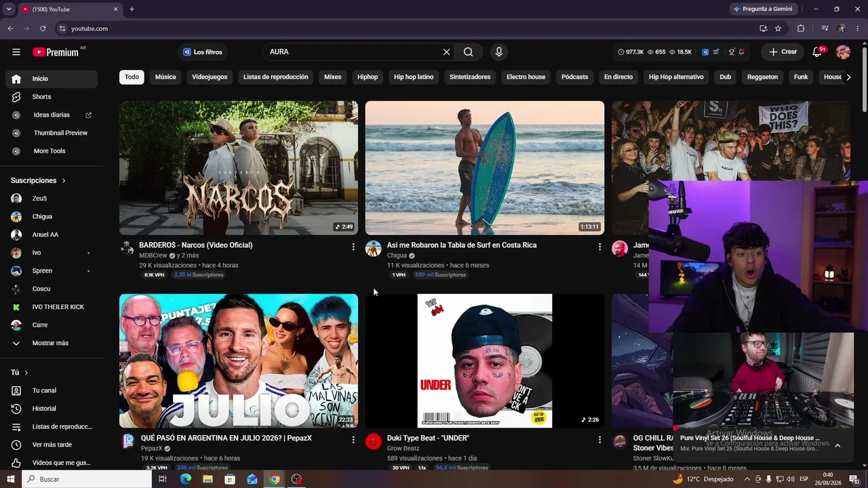This screenshot has width=868, height=488.
Task: Go to the YouTube Premium logo home
Action: click(x=56, y=52)
